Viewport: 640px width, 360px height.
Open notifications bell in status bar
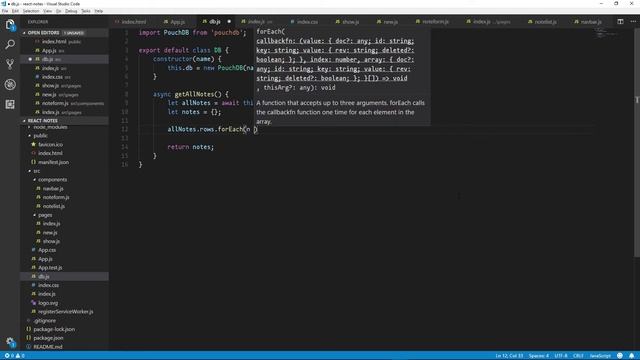tap(631, 356)
